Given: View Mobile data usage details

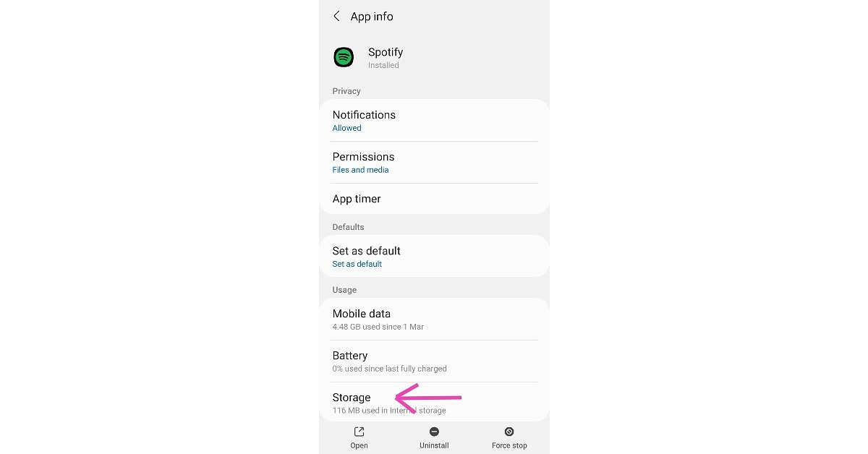Looking at the screenshot, I should (362, 314).
